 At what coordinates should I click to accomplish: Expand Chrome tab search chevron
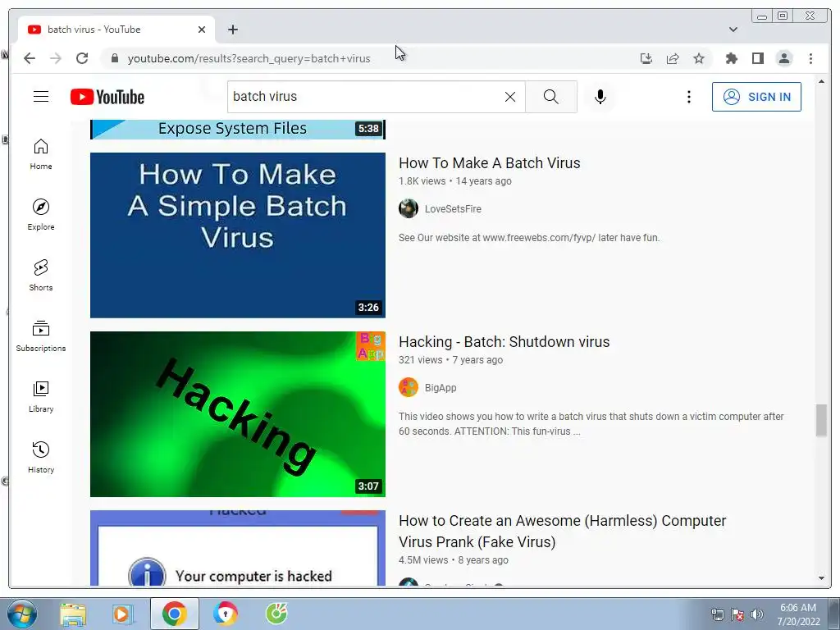[733, 30]
